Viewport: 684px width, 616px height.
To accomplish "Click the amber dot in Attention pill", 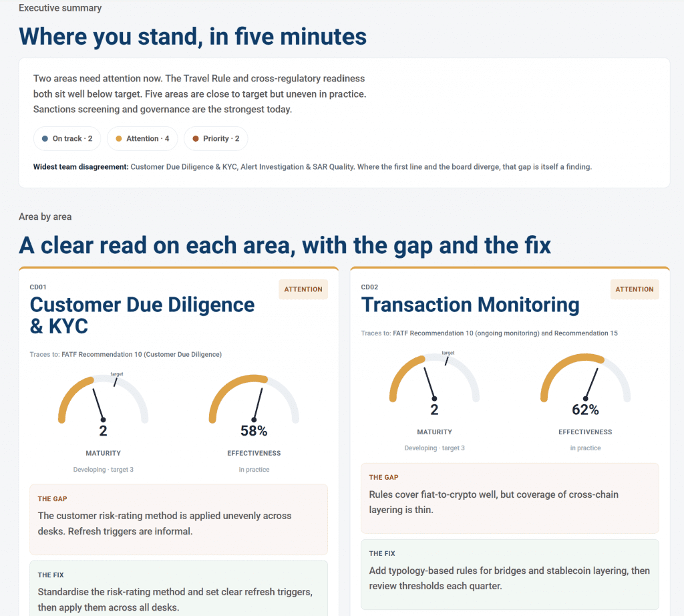I will [x=119, y=139].
